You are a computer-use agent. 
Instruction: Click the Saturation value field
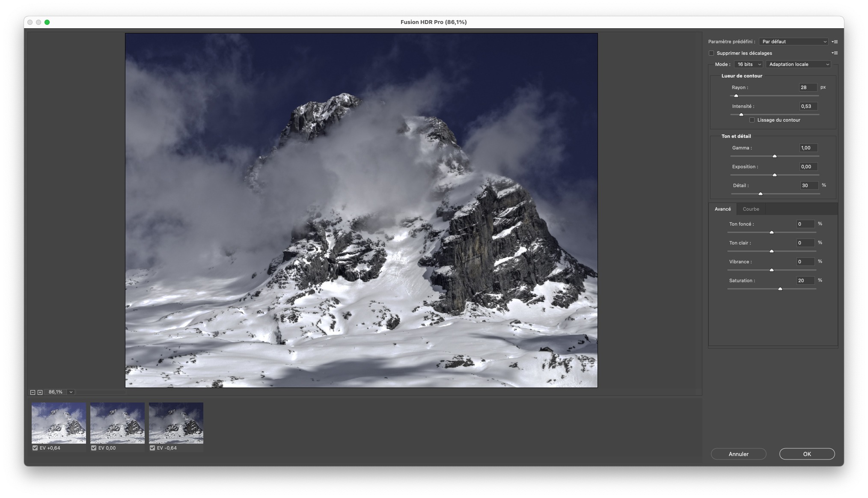tap(806, 280)
